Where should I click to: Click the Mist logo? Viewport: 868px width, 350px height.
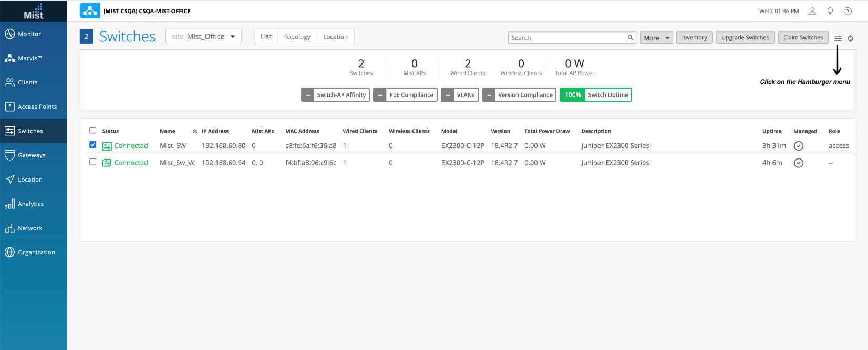34,11
